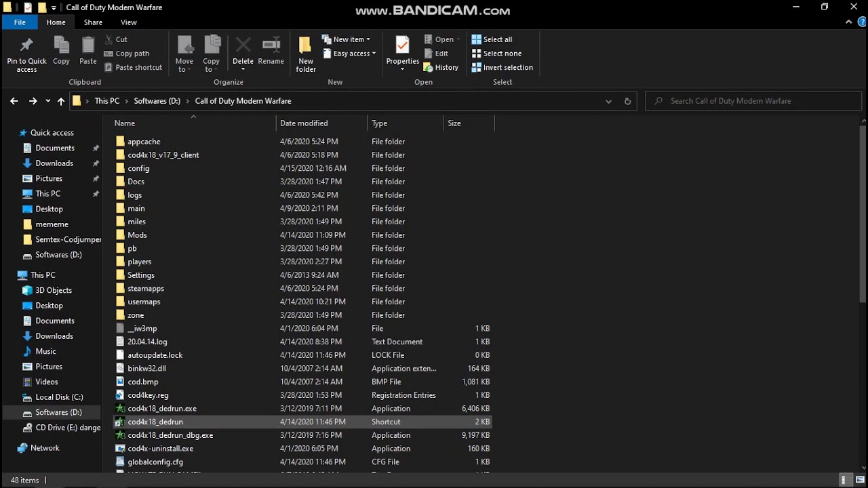Open the Move to dropdown
This screenshot has width=868, height=488.
coord(184,66)
